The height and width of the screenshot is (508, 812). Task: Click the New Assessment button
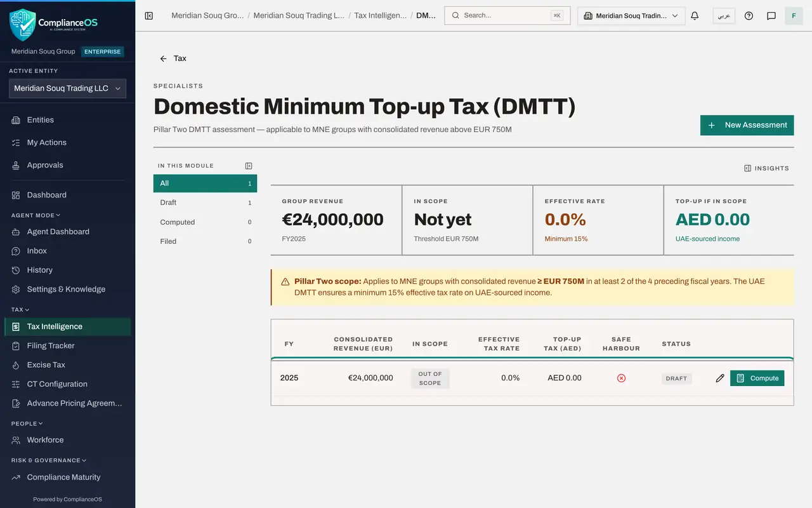[747, 125]
